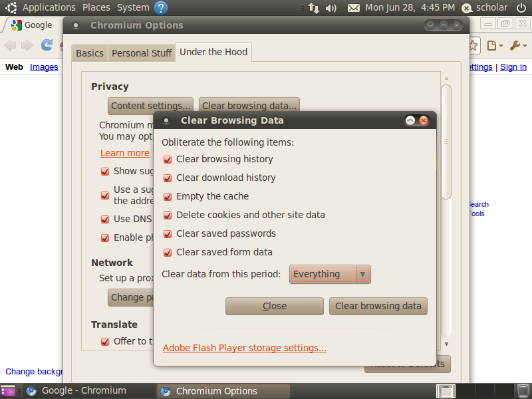Viewport: 532px width, 399px height.
Task: Click the mail envelope indicator
Action: (354, 8)
